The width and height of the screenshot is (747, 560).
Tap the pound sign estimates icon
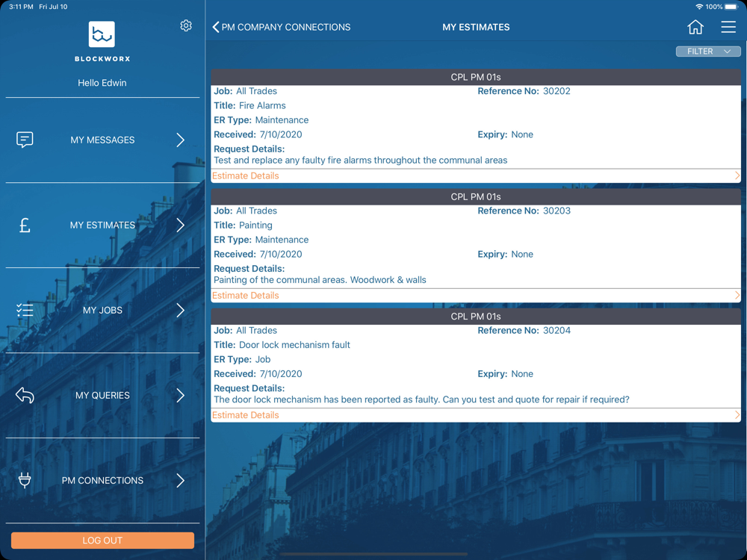tap(25, 225)
